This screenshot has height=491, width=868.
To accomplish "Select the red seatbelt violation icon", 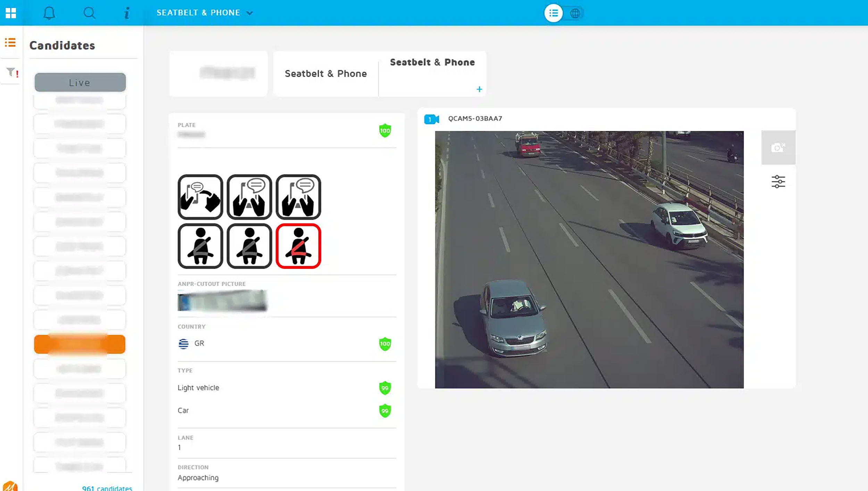I will click(298, 246).
